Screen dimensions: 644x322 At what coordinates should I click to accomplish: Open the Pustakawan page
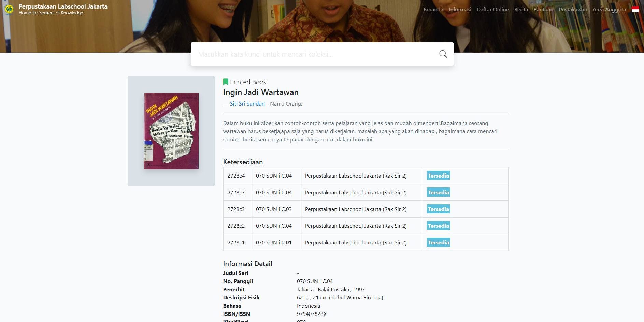coord(573,10)
